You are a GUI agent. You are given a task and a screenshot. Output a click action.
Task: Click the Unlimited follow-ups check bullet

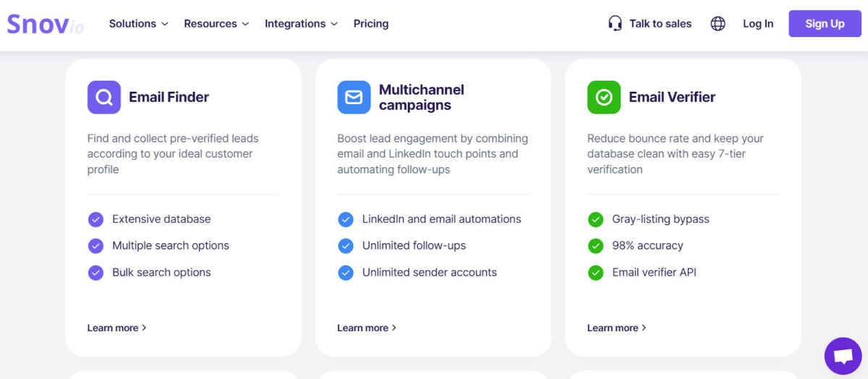(346, 246)
